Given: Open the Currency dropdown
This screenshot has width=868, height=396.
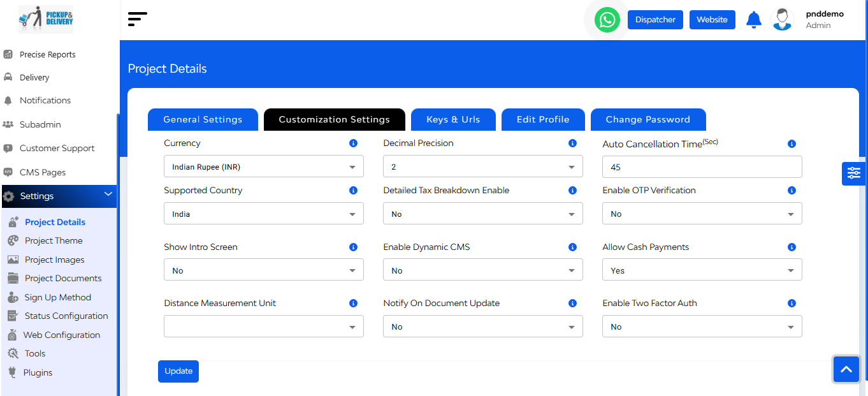Looking at the screenshot, I should coord(264,166).
